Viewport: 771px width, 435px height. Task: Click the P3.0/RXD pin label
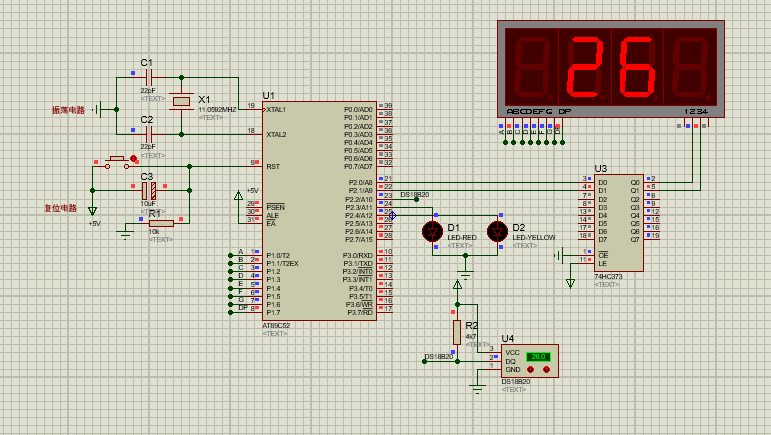(357, 256)
